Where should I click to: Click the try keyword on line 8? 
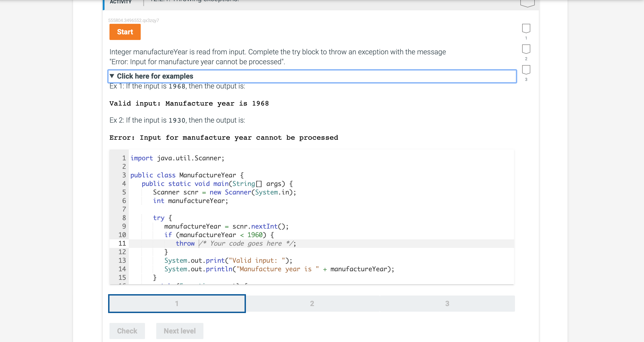click(x=158, y=218)
